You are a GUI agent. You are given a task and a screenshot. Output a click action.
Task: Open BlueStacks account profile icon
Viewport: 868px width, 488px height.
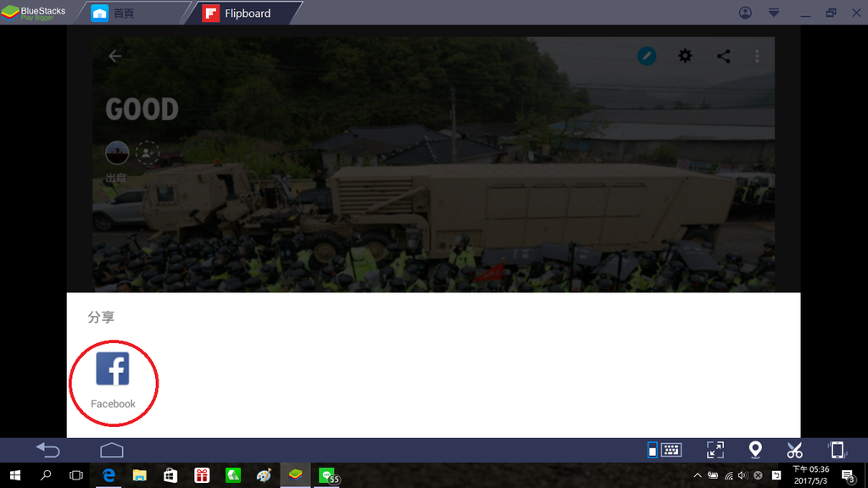tap(745, 13)
